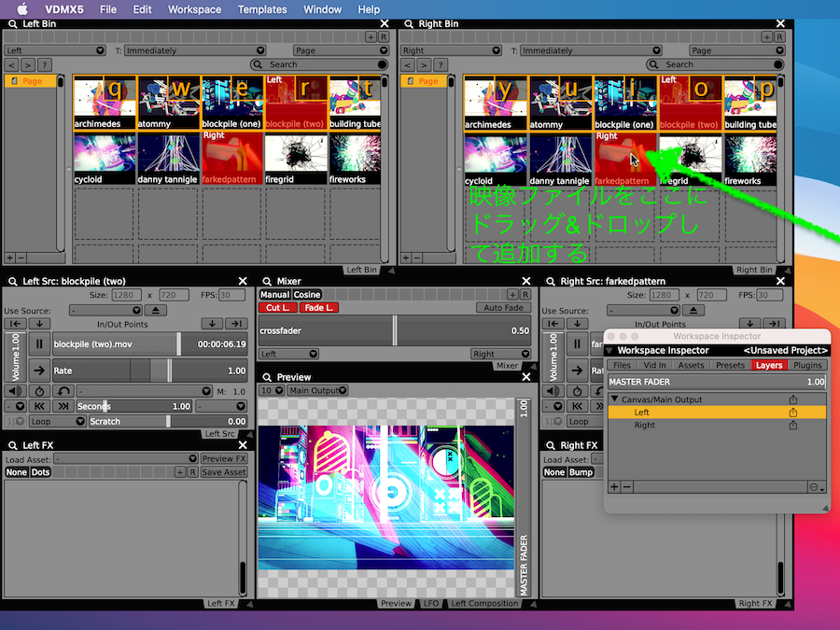Click the stopwatch icon in Right Src
Viewport: 840px width, 630px height.
577,391
